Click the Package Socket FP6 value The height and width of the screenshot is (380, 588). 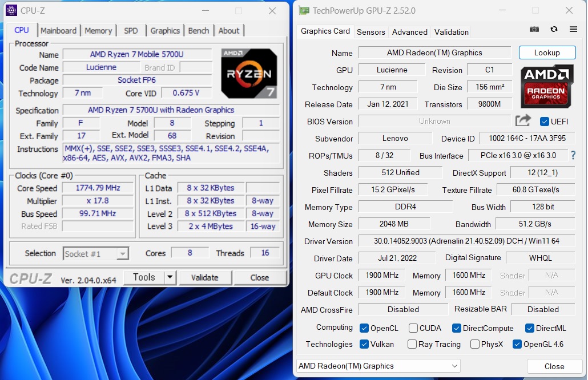pos(137,80)
